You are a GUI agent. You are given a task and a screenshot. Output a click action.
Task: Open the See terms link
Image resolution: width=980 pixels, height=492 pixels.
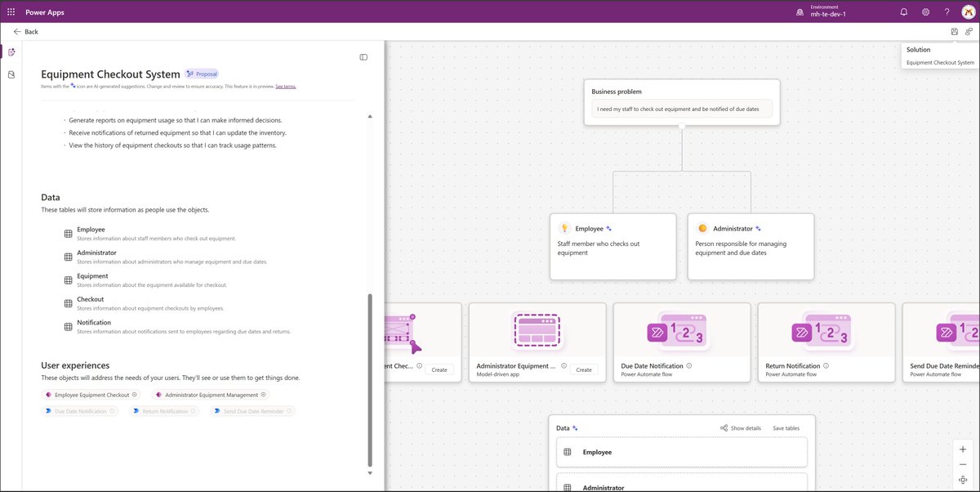pyautogui.click(x=285, y=86)
